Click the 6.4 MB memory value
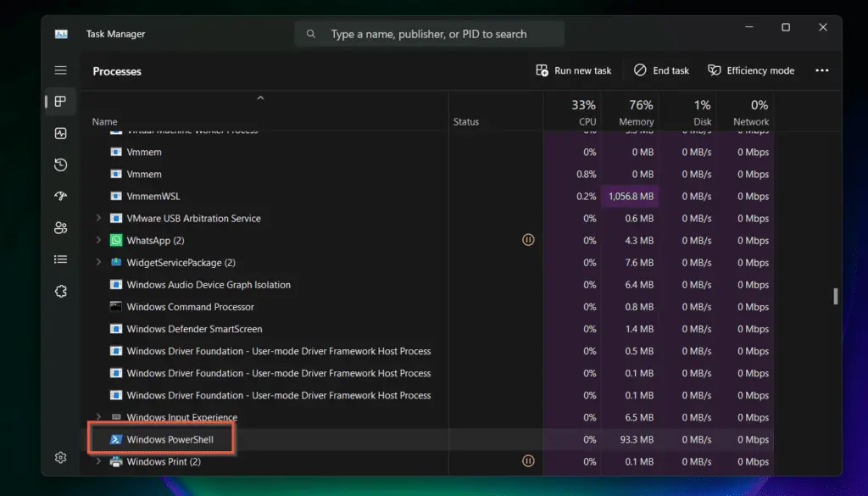This screenshot has width=868, height=496. 639,285
